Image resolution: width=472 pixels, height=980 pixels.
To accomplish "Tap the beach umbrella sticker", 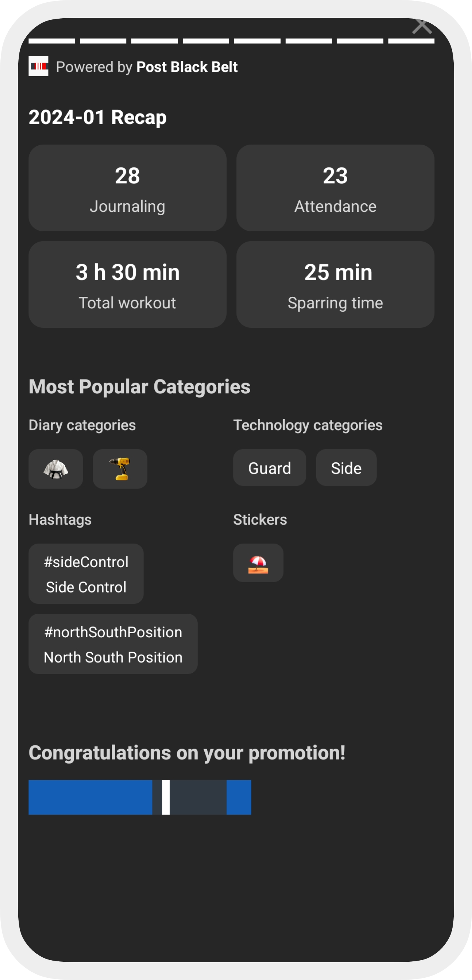I will click(258, 563).
